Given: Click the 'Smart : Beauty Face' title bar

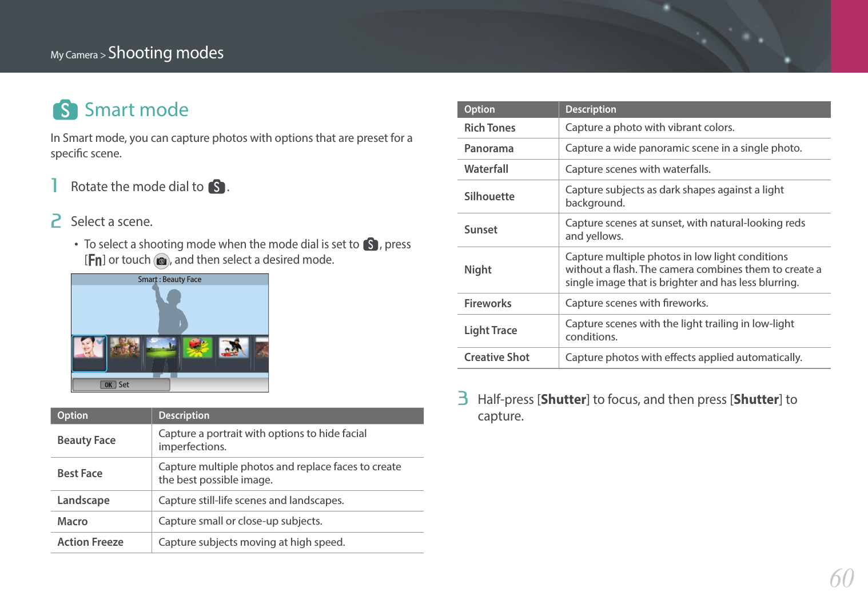Looking at the screenshot, I should click(170, 280).
